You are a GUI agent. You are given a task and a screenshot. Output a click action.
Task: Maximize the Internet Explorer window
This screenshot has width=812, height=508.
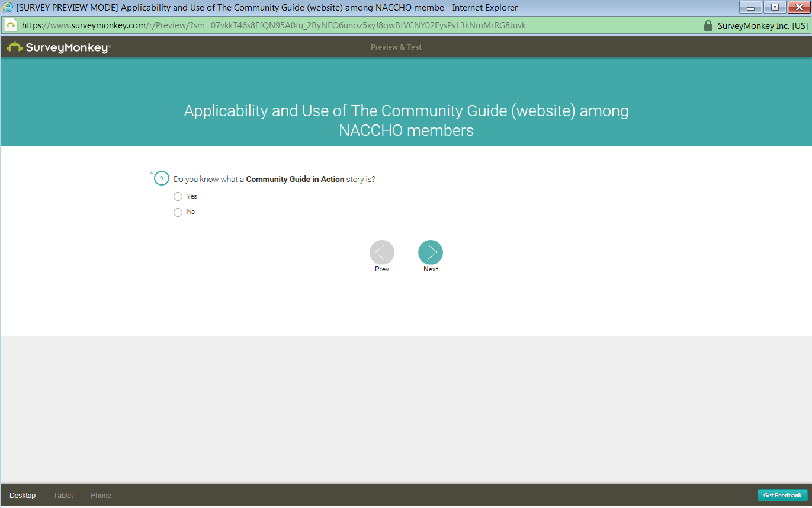pos(775,8)
